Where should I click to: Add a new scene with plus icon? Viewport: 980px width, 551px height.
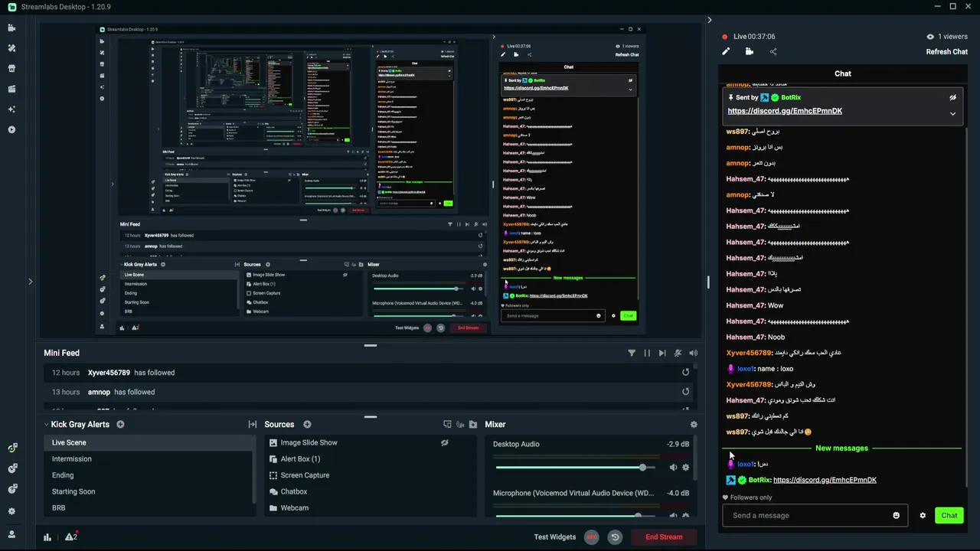[120, 424]
